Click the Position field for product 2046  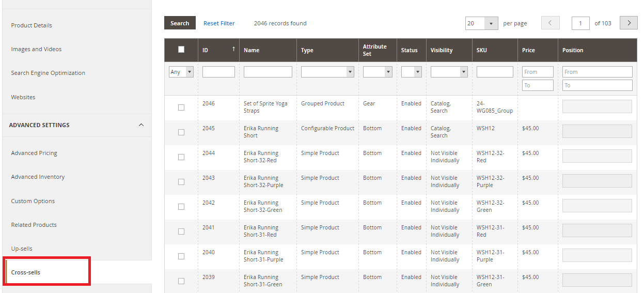click(597, 106)
